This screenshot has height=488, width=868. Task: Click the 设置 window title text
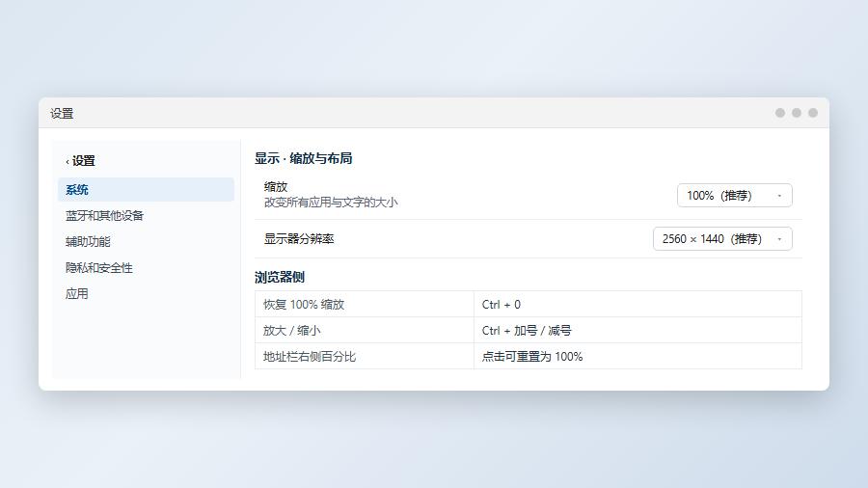62,114
